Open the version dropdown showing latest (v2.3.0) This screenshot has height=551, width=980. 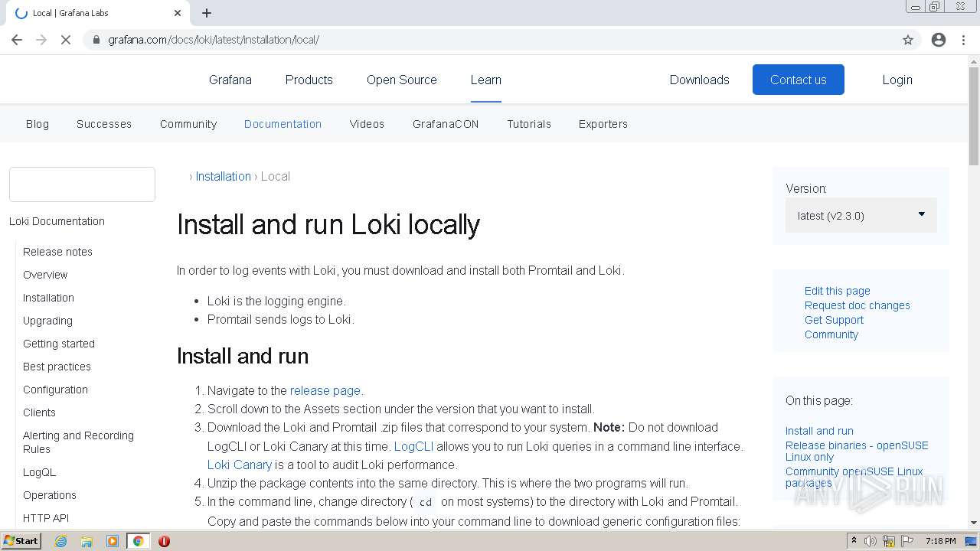pos(861,216)
